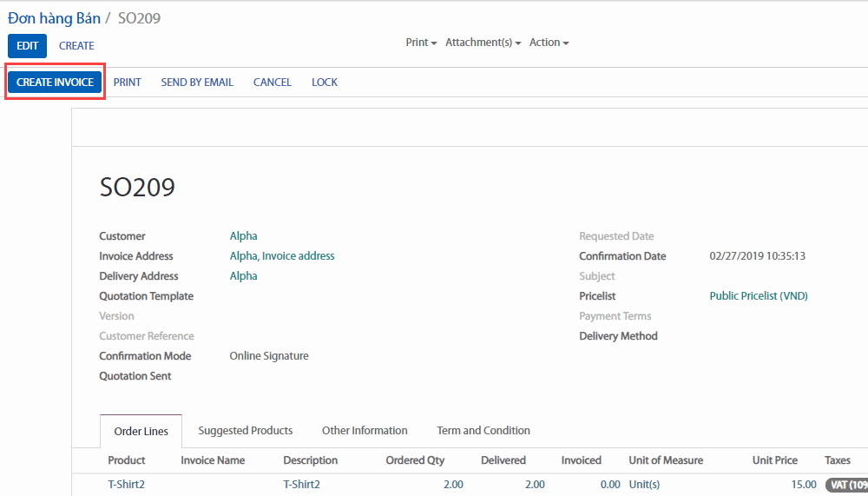Switch to Other Information tab
Image resolution: width=868 pixels, height=496 pixels.
(365, 431)
